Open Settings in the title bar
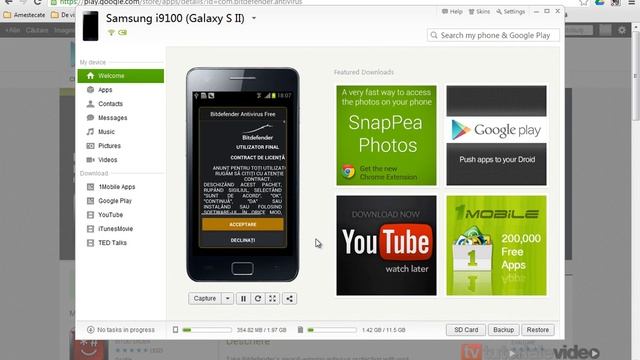Screen dimensions: 640x360 pos(511,12)
